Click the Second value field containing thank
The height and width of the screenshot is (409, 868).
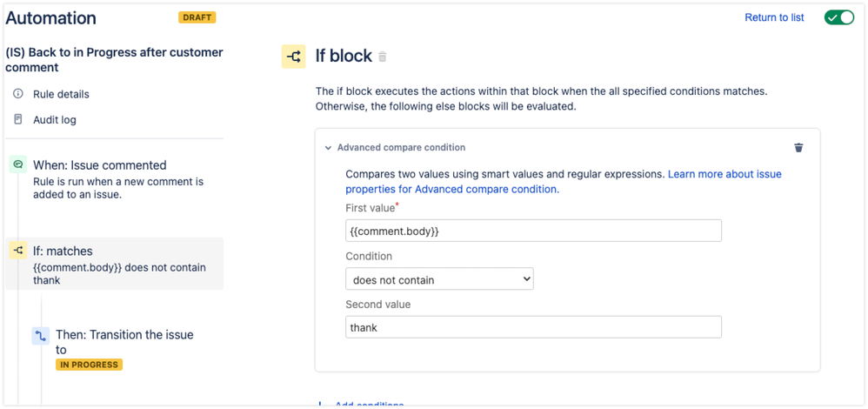point(534,327)
